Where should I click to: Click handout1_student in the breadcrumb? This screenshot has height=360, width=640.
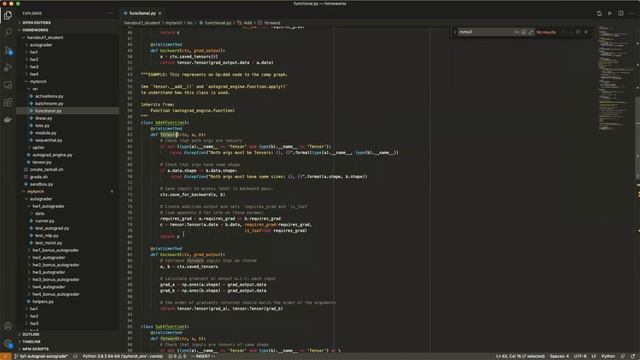pos(142,23)
